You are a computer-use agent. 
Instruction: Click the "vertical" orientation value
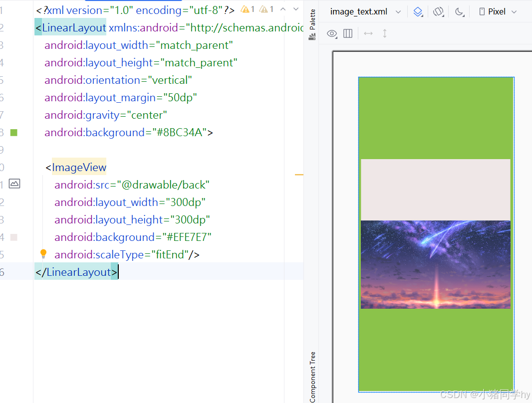pyautogui.click(x=170, y=80)
